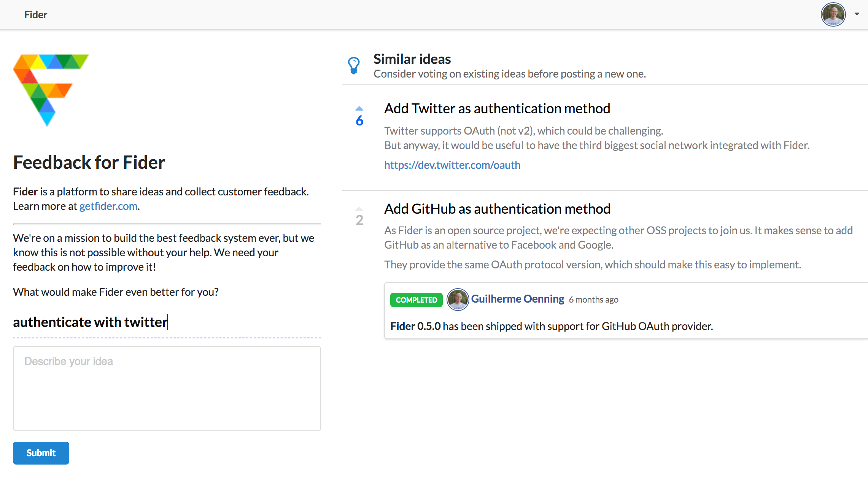Click the Fider 0.5.0 shipped response text
868x479 pixels.
tap(552, 327)
